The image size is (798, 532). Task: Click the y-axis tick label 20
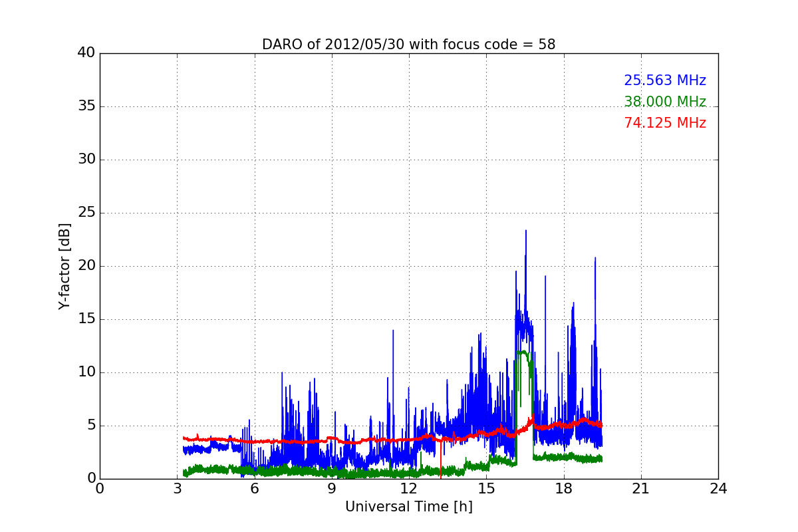pyautogui.click(x=86, y=266)
